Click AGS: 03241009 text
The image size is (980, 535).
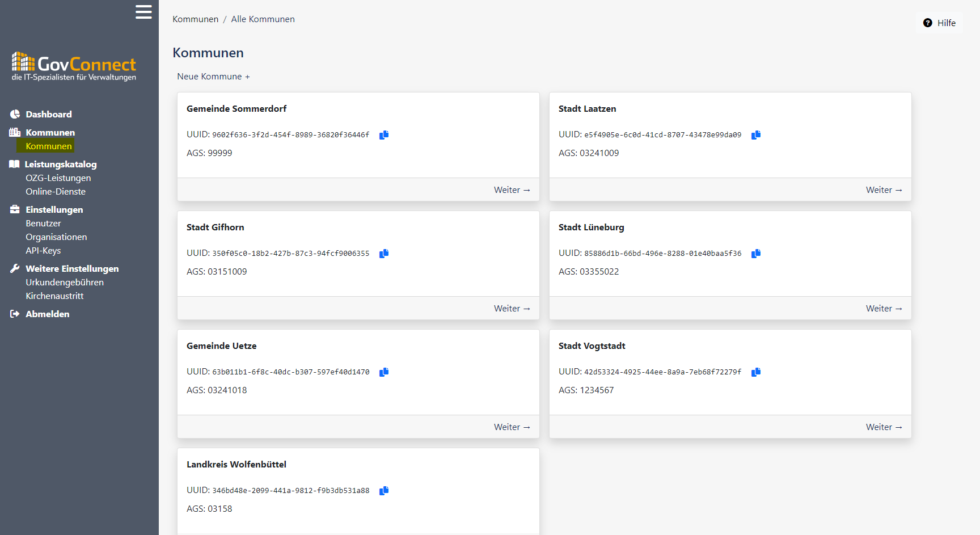589,153
